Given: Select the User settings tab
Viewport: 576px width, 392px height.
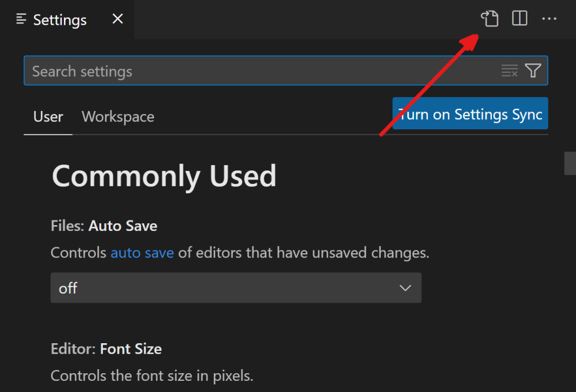Looking at the screenshot, I should pyautogui.click(x=48, y=116).
